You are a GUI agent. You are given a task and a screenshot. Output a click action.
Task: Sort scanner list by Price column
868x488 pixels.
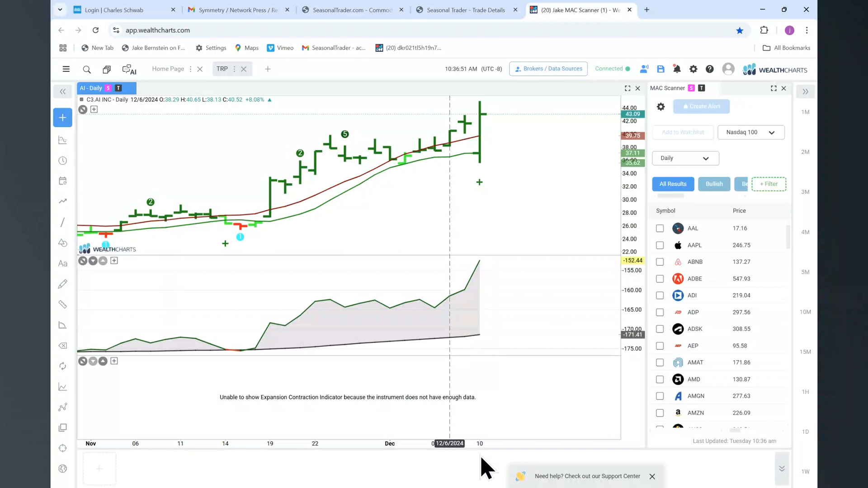pyautogui.click(x=739, y=211)
